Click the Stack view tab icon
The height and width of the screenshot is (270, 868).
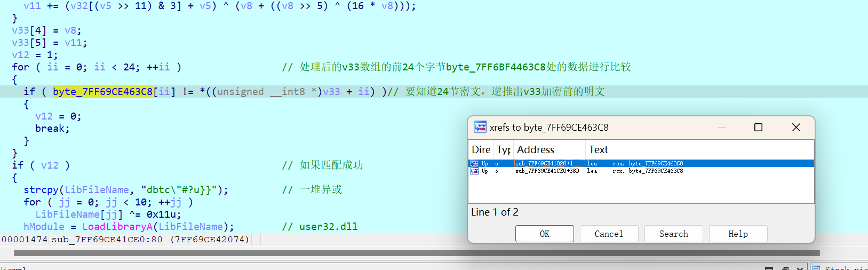[x=816, y=267]
